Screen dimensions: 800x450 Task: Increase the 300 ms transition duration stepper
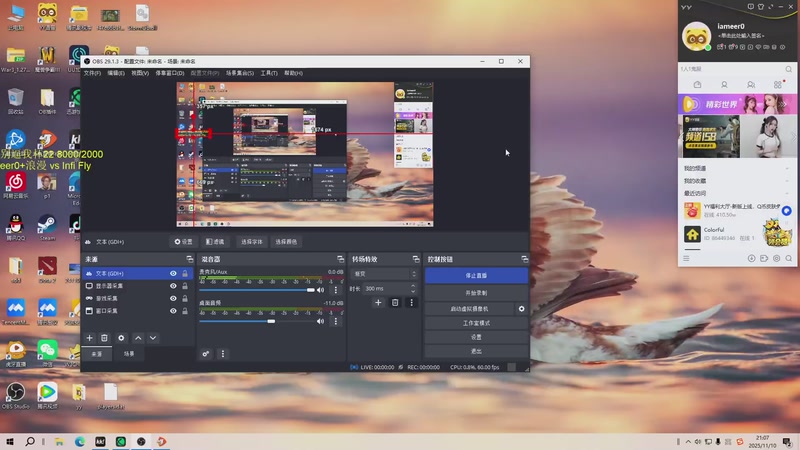[413, 286]
